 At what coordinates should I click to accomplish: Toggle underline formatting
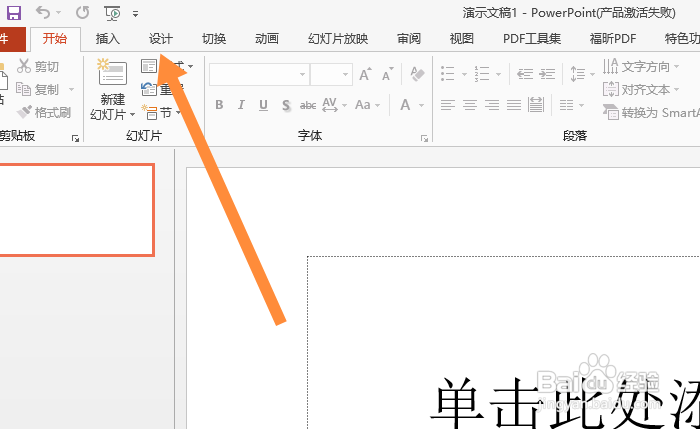263,105
